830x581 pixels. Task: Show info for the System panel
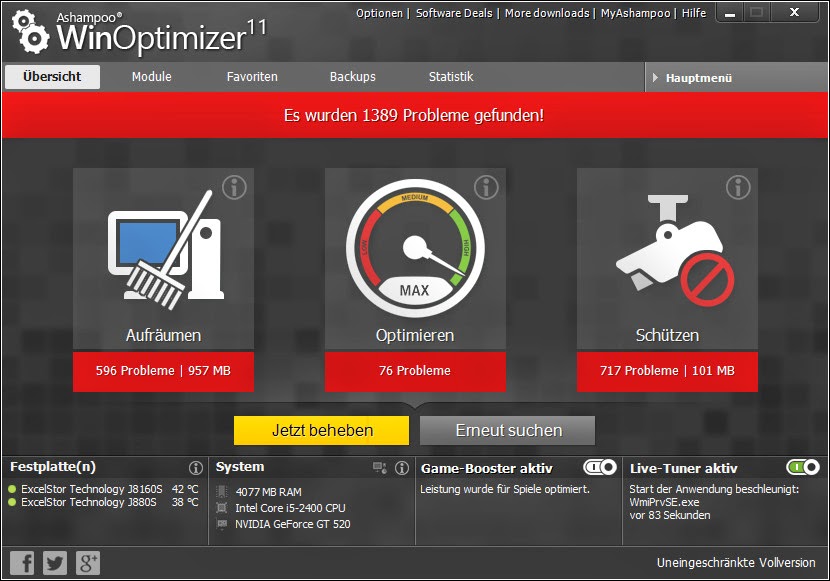(402, 468)
